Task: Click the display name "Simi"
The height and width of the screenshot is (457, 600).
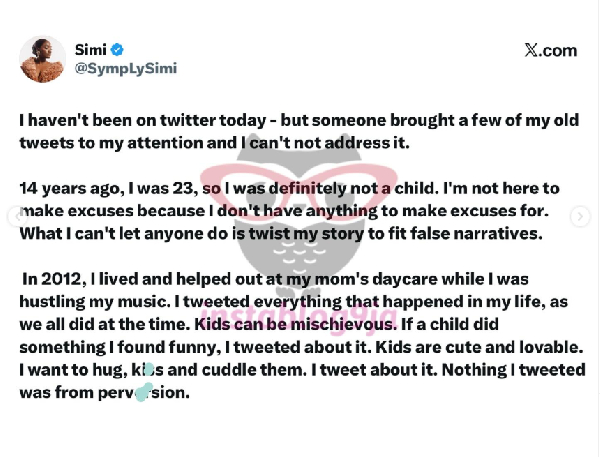Action: coord(90,49)
